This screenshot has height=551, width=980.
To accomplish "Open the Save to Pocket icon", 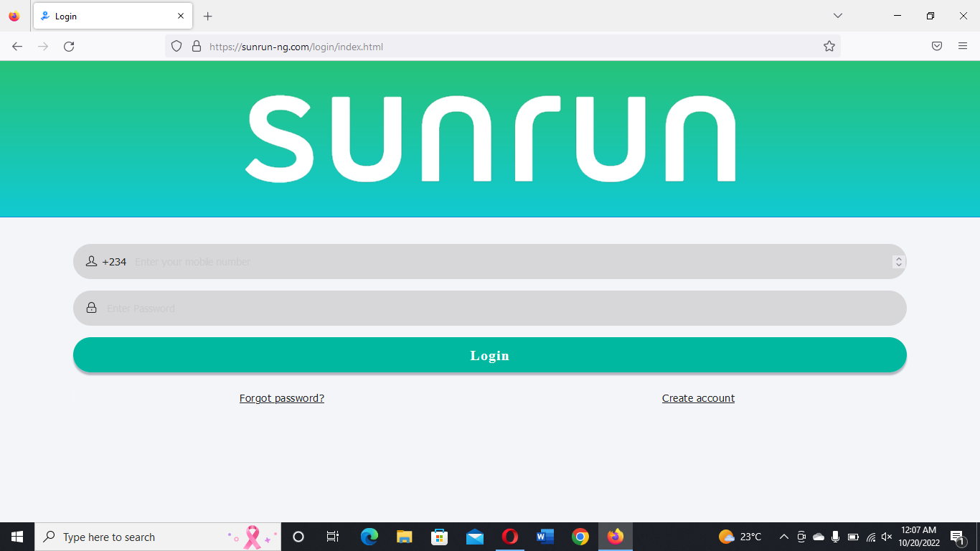I will pyautogui.click(x=937, y=47).
